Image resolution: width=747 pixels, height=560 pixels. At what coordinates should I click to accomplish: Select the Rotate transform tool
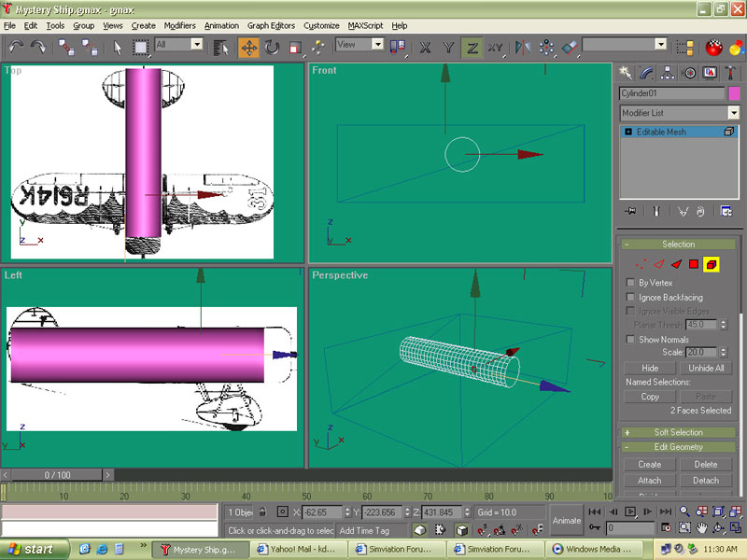pyautogui.click(x=272, y=46)
